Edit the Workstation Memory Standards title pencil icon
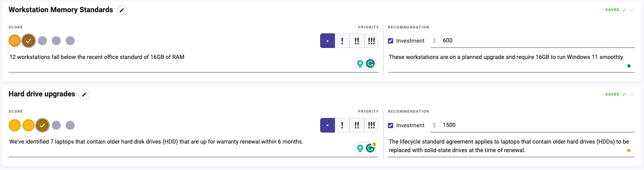644x170 pixels. (x=122, y=10)
